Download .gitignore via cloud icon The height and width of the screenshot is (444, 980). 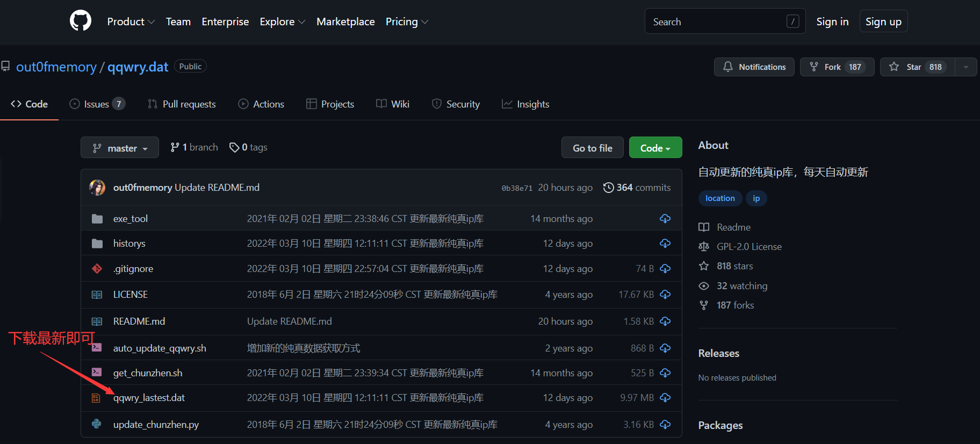tap(665, 268)
